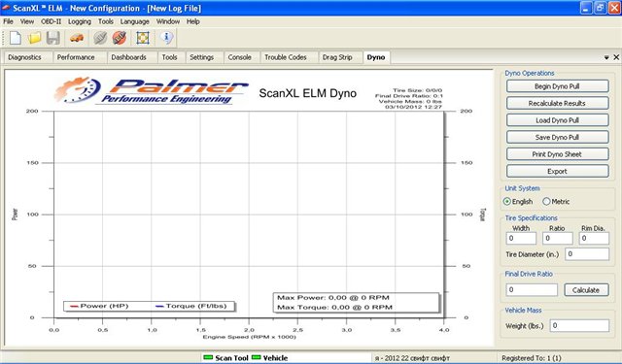Select the English unit system

(518, 202)
